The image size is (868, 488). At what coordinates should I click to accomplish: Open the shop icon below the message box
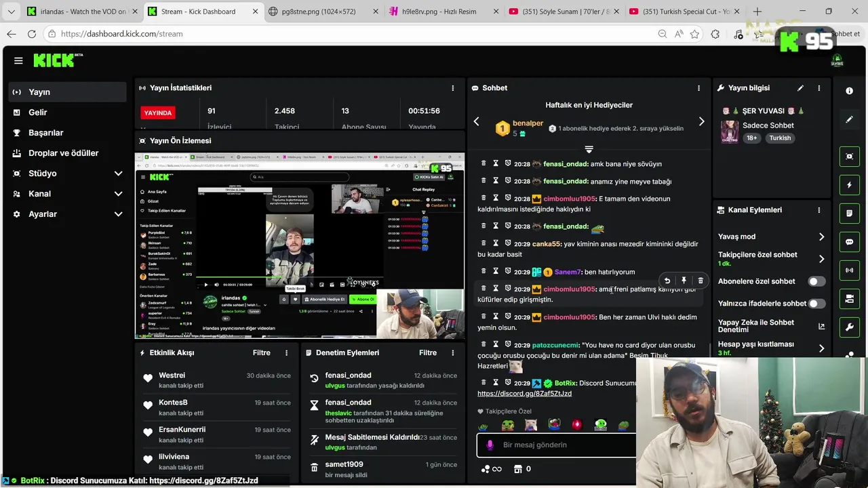tap(518, 469)
